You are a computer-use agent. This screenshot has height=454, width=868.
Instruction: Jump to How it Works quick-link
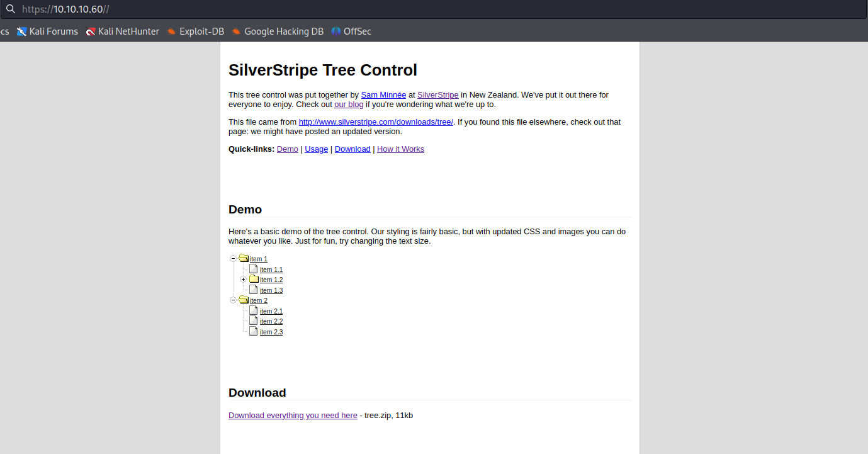tap(400, 149)
